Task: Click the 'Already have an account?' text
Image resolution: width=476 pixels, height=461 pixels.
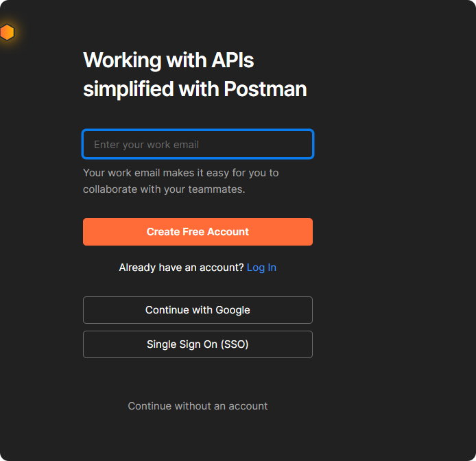Action: [x=181, y=268]
